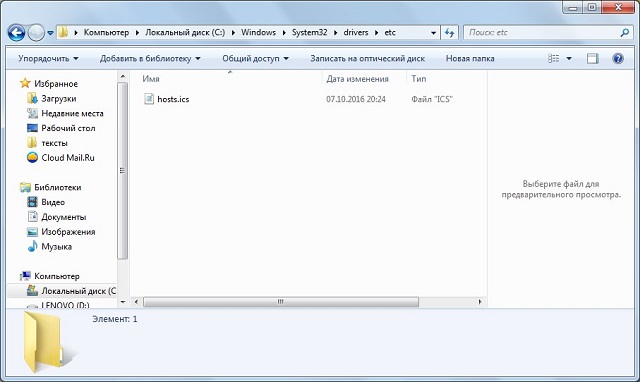
Task: Click the Недавние места icon
Action: [32, 113]
